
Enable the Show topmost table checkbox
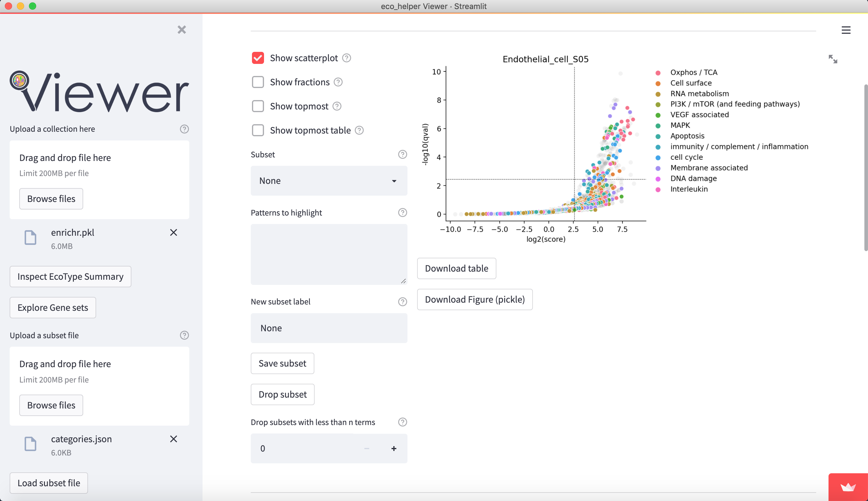tap(258, 131)
